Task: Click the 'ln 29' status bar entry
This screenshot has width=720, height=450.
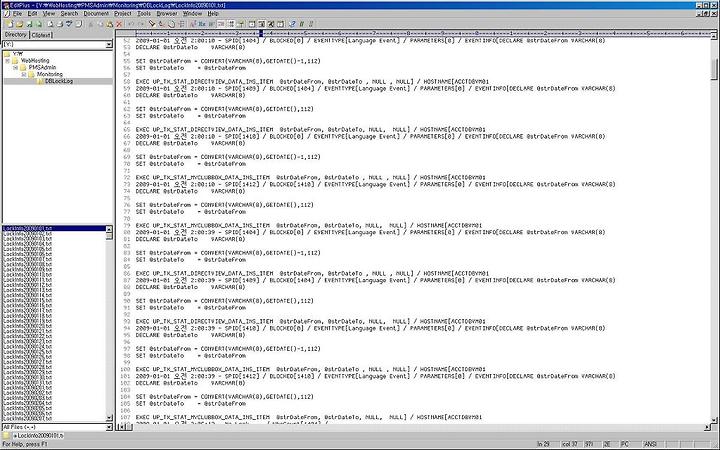Action: click(x=543, y=444)
